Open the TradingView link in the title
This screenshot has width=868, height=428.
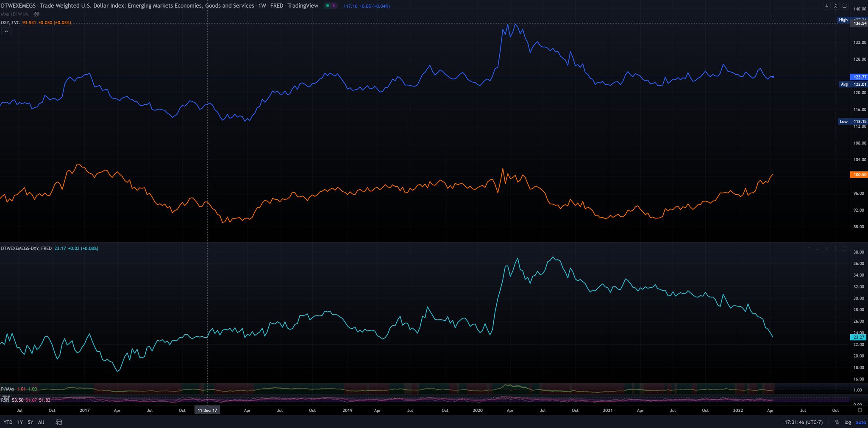pyautogui.click(x=303, y=6)
